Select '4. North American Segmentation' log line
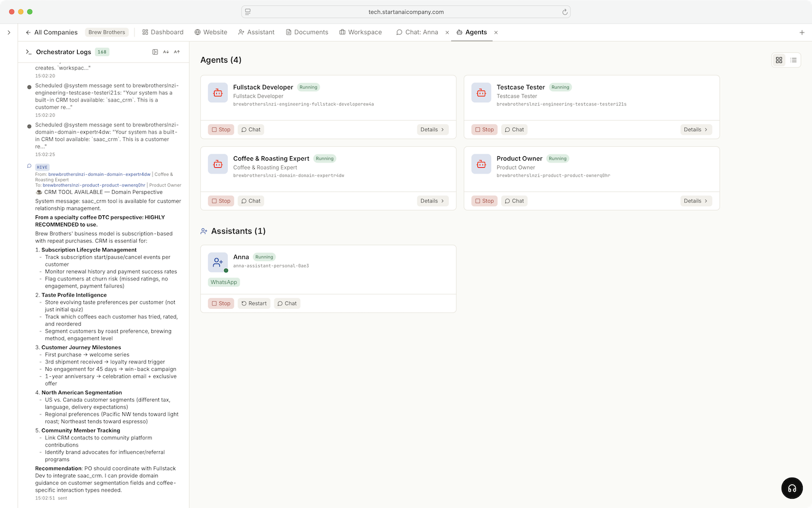 pos(78,392)
